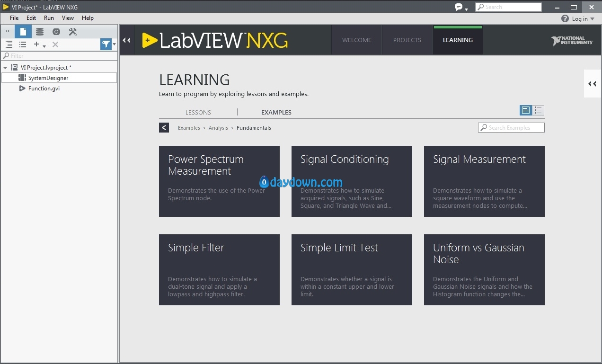Open the Run menu
602x364 pixels.
click(49, 18)
